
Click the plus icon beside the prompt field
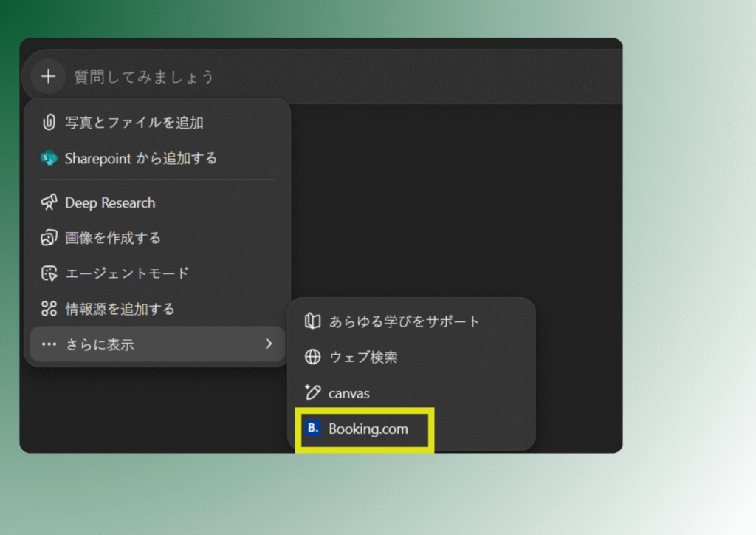pyautogui.click(x=47, y=76)
